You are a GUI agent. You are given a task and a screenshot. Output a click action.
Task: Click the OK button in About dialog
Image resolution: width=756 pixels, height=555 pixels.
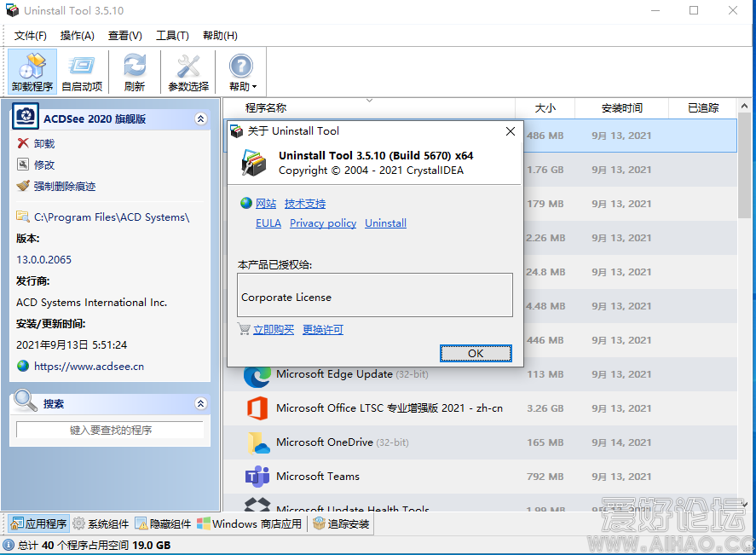pyautogui.click(x=476, y=354)
